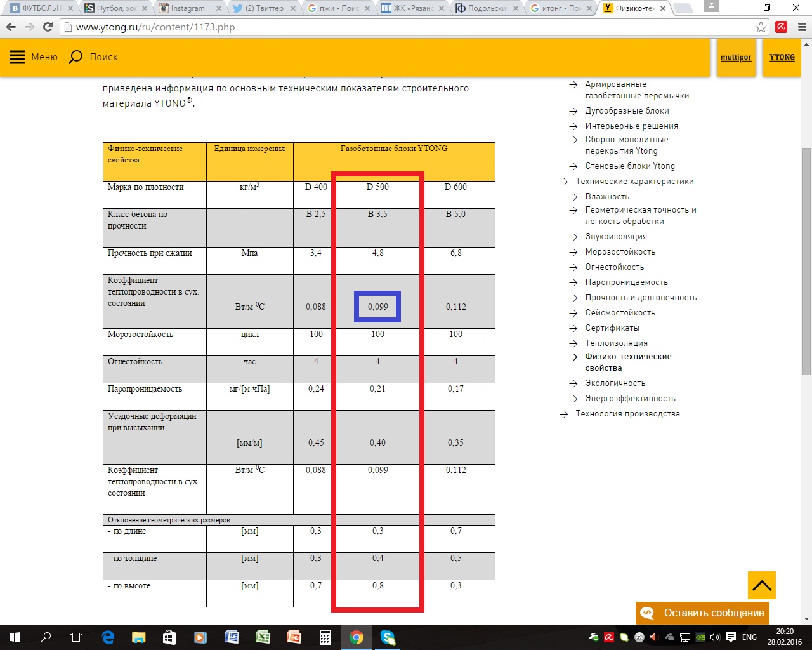
Task: Click the Оставить сообщение chat button
Action: tap(703, 613)
